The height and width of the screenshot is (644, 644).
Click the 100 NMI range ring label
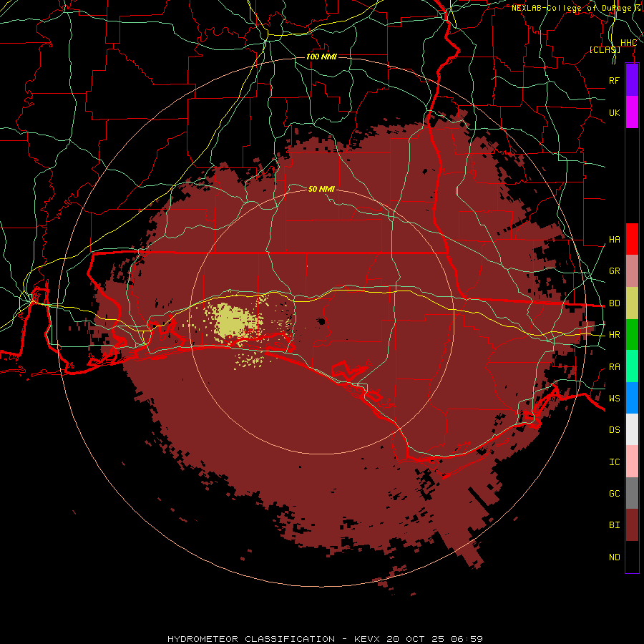(x=321, y=57)
